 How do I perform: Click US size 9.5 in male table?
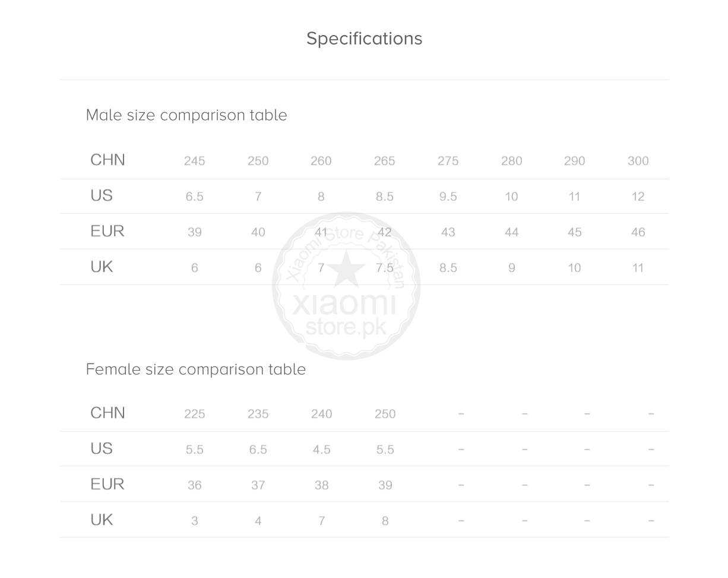tap(448, 197)
